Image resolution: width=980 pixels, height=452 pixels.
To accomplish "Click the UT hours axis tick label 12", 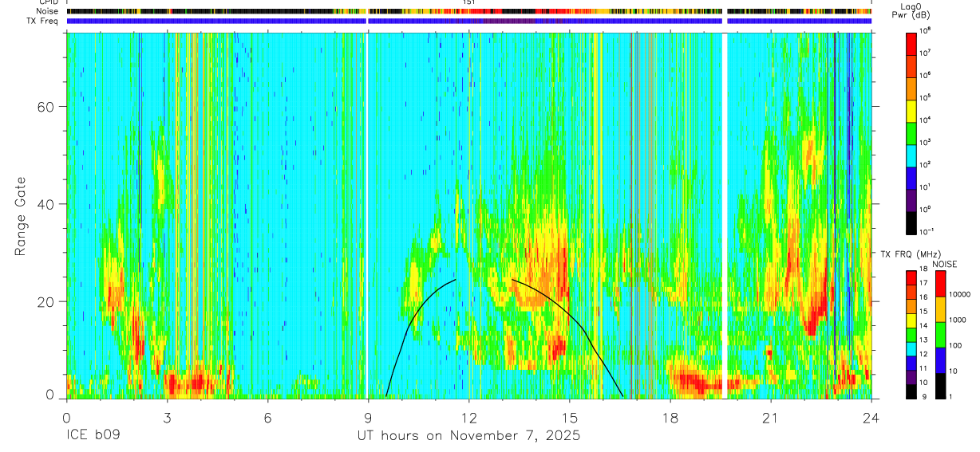I will pos(468,418).
